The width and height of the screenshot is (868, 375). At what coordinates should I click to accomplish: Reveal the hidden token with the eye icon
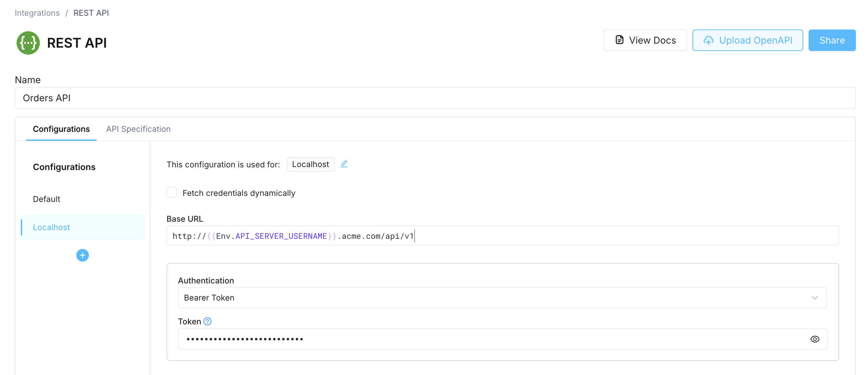[x=815, y=339]
